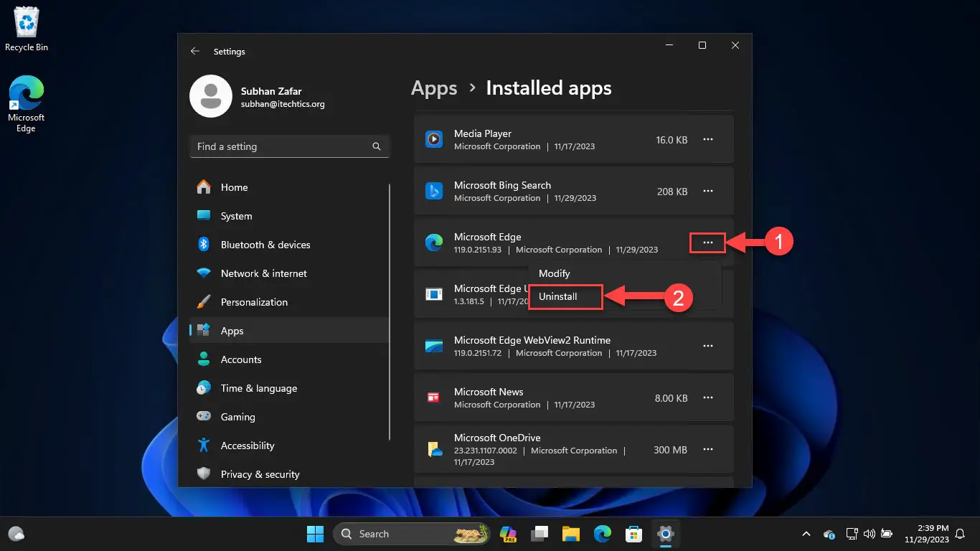Click the Settings gear on the taskbar
Screen dimensions: 980x551
click(665, 534)
